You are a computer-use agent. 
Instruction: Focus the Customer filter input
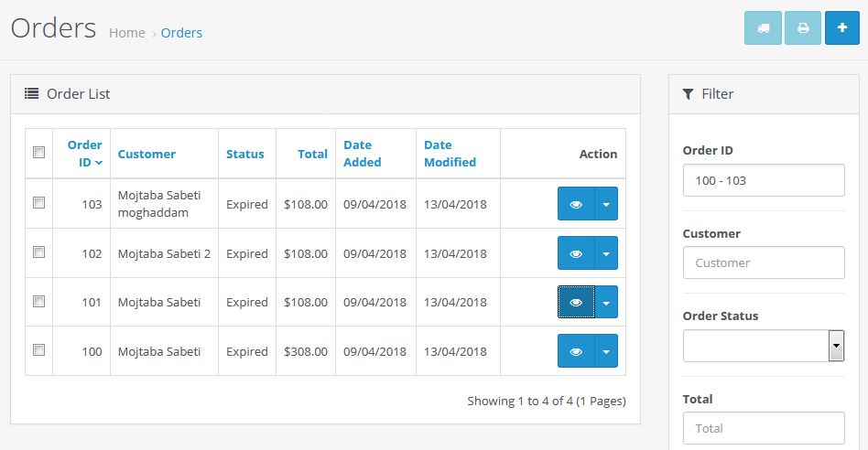pyautogui.click(x=763, y=262)
